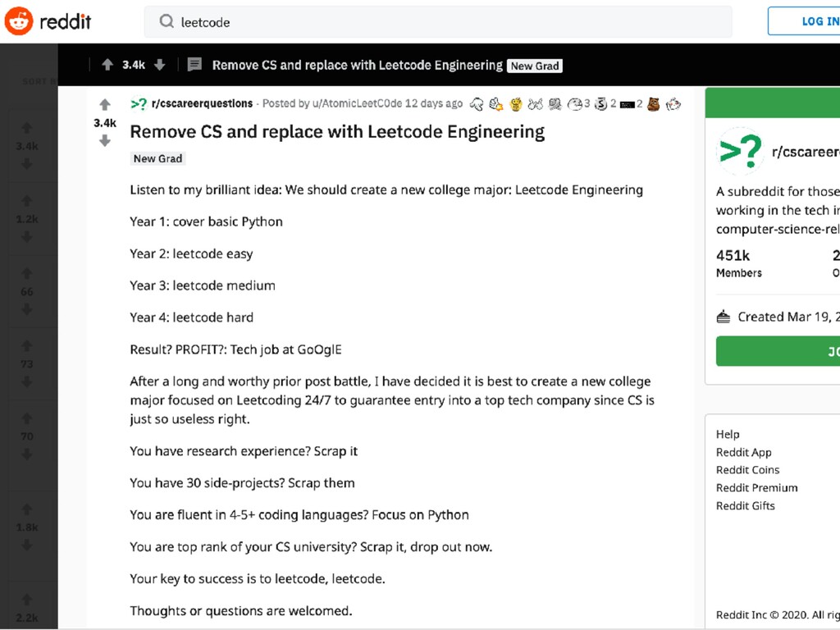Image resolution: width=840 pixels, height=630 pixels.
Task: Click the post icon in the header bar
Action: (194, 65)
